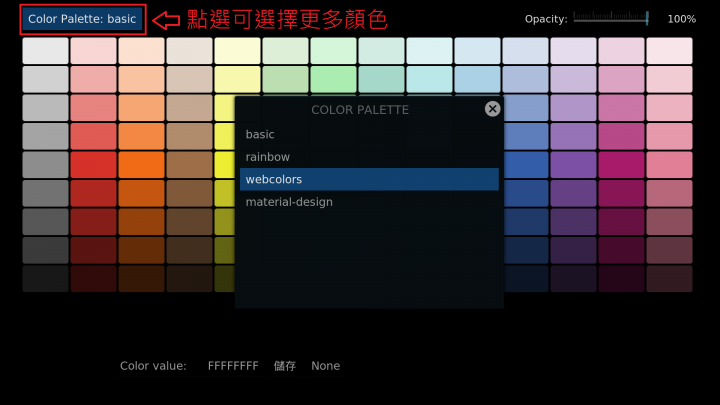Click the 儲存 save button

pos(285,366)
